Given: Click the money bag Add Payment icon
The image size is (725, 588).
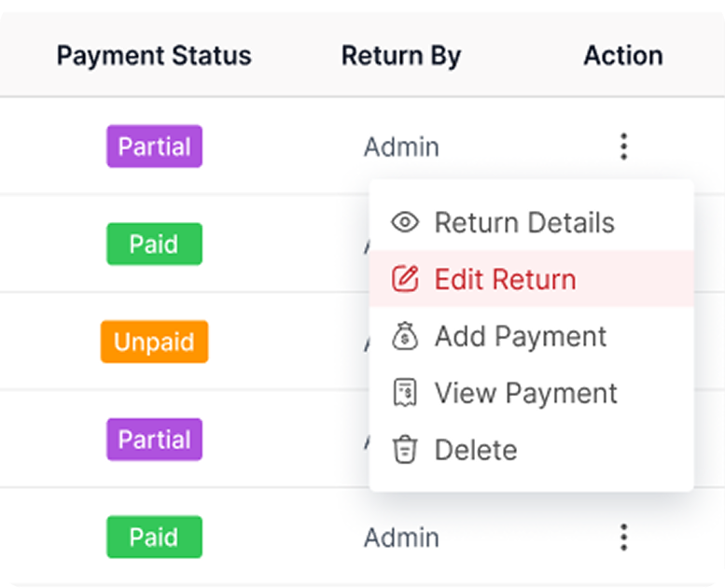Looking at the screenshot, I should (404, 336).
